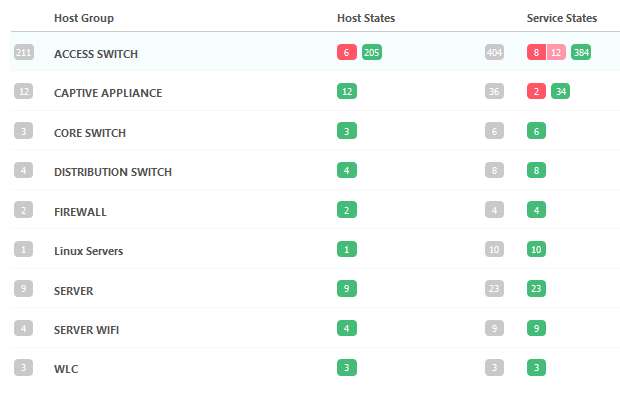Viewport: 620px width, 393px height.
Task: Click the gray 404 total services badge
Action: (494, 52)
